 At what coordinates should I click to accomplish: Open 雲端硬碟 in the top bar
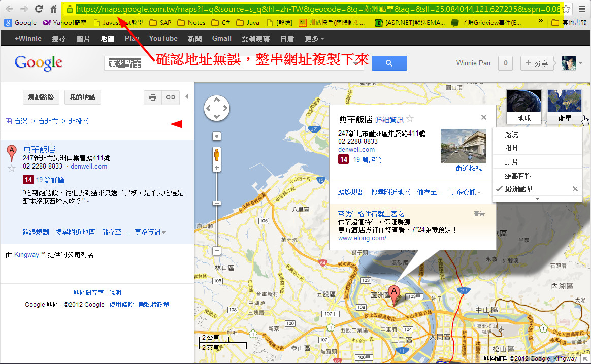tap(255, 39)
